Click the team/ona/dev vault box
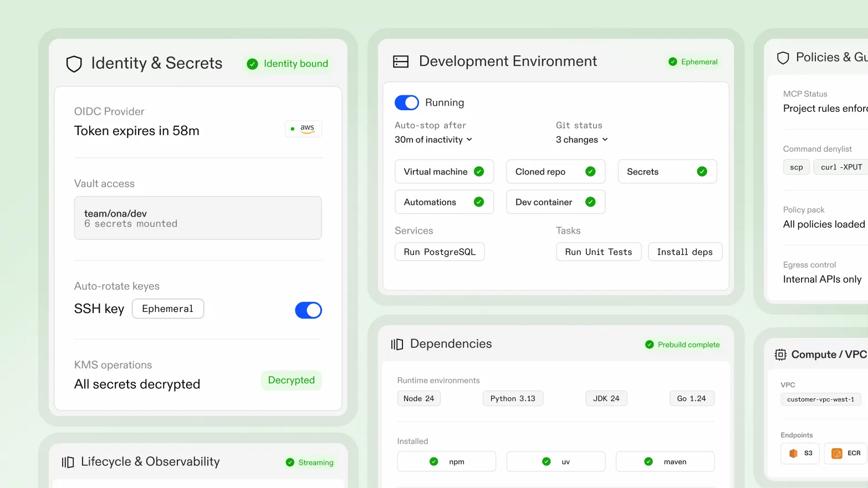Screen dimensions: 868x488 click(x=198, y=218)
